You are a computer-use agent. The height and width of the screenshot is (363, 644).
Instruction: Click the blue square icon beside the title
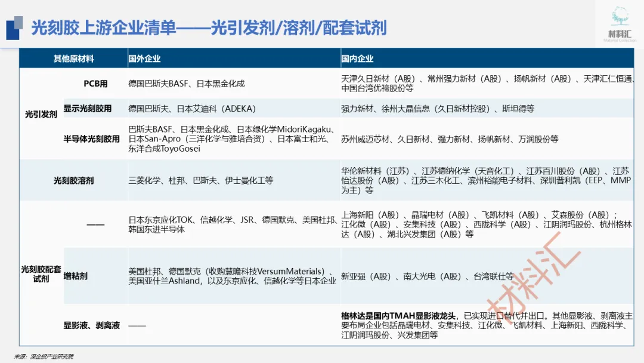(x=14, y=28)
